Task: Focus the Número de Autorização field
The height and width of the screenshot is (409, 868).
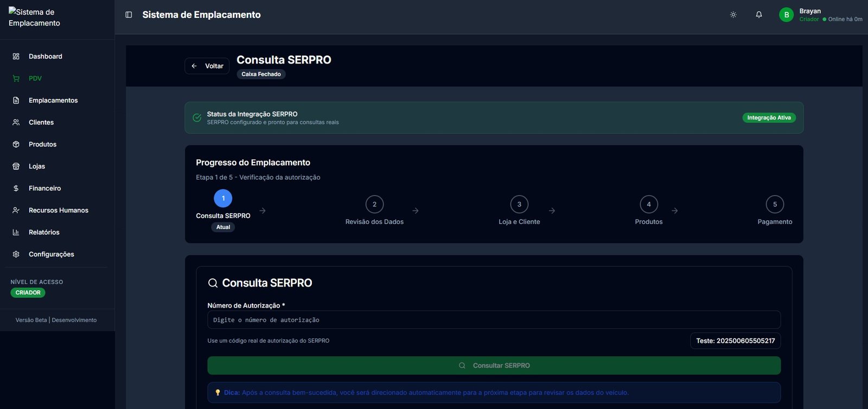Action: 494,320
